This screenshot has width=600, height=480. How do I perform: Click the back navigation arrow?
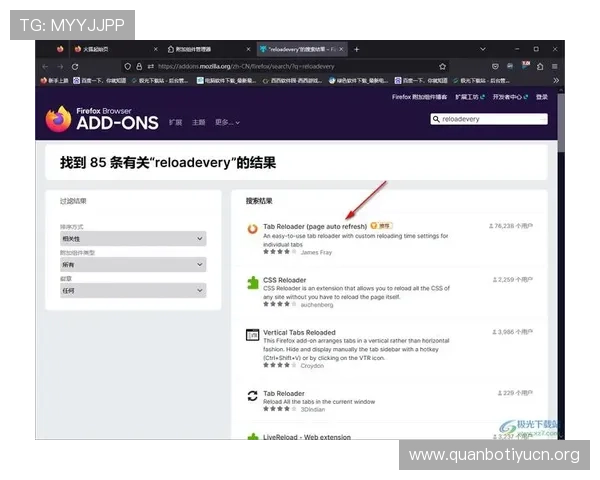[45, 67]
